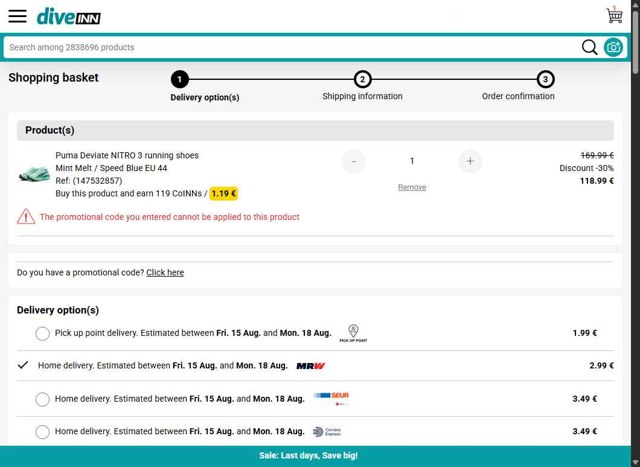Click the SEUR carrier logo

(331, 398)
